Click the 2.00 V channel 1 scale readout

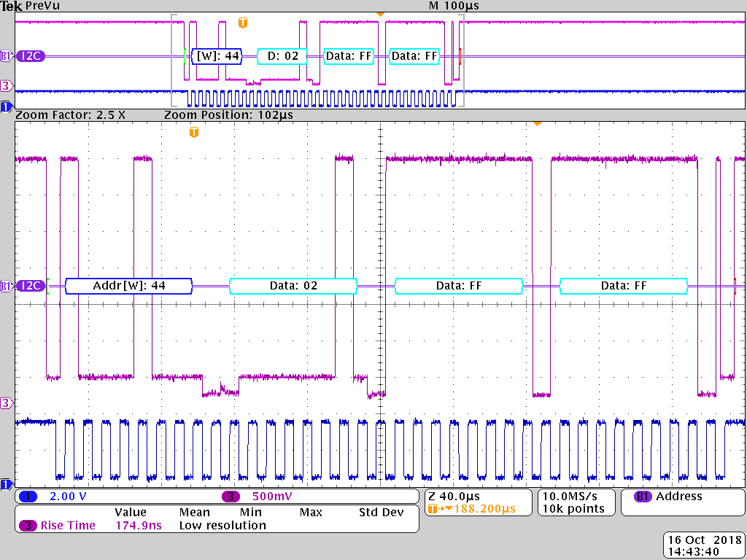(x=68, y=497)
